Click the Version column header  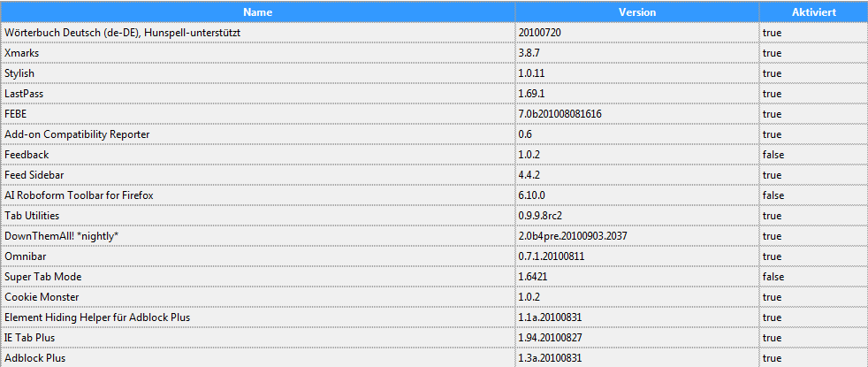(636, 12)
